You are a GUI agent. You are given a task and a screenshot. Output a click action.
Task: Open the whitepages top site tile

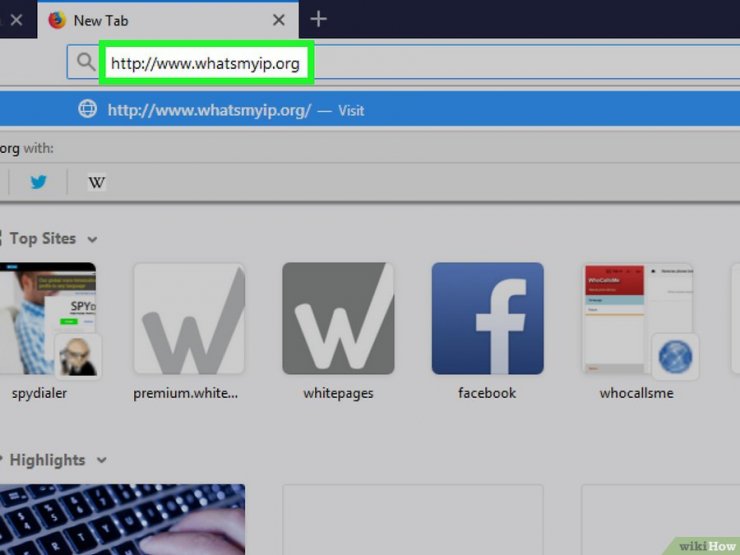pos(338,318)
